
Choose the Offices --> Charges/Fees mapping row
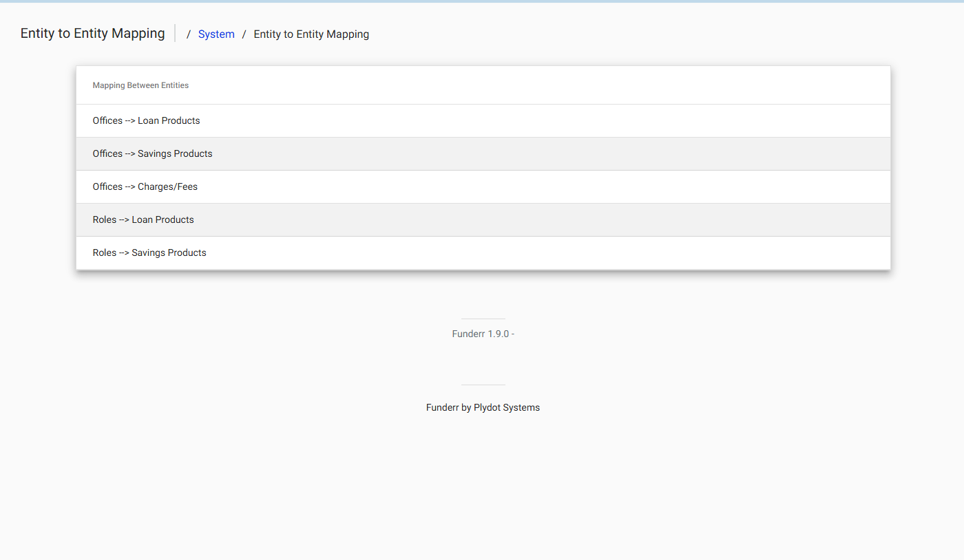pyautogui.click(x=145, y=186)
